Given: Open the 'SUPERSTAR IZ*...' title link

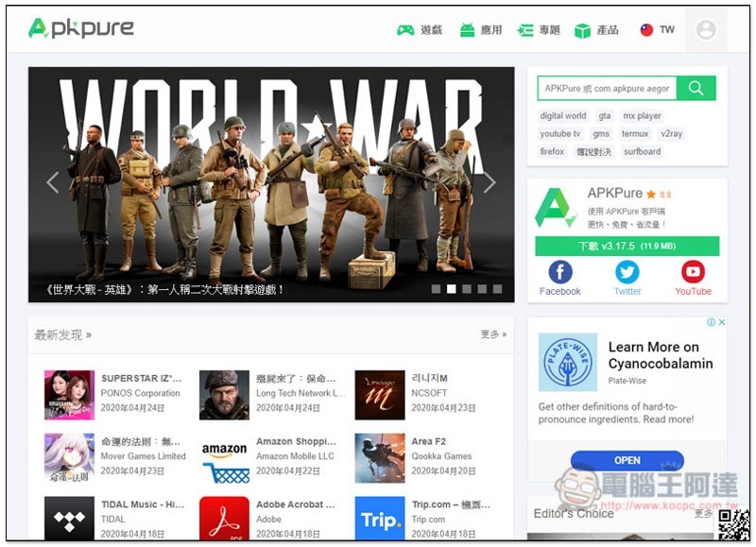Looking at the screenshot, I should (x=141, y=378).
